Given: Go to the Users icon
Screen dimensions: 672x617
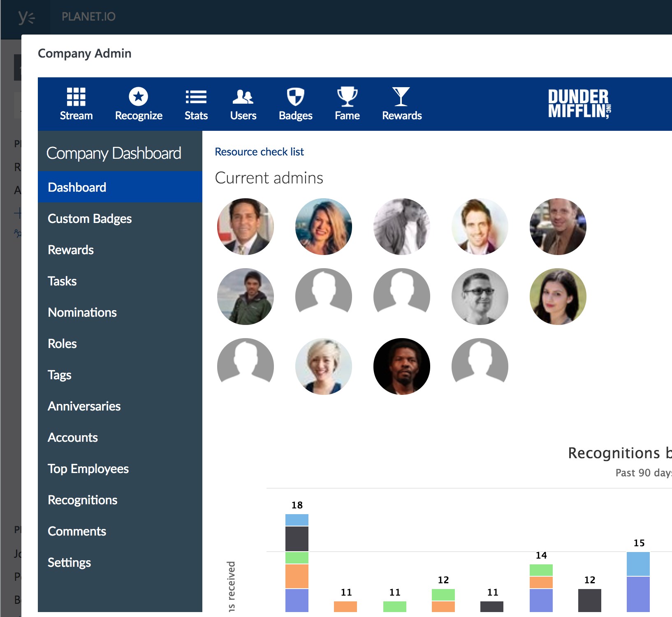Looking at the screenshot, I should (x=243, y=97).
